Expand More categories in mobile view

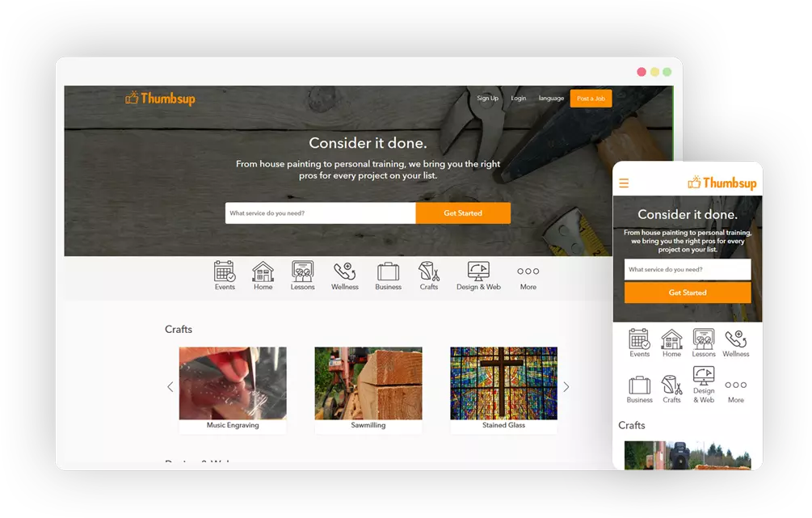[735, 385]
